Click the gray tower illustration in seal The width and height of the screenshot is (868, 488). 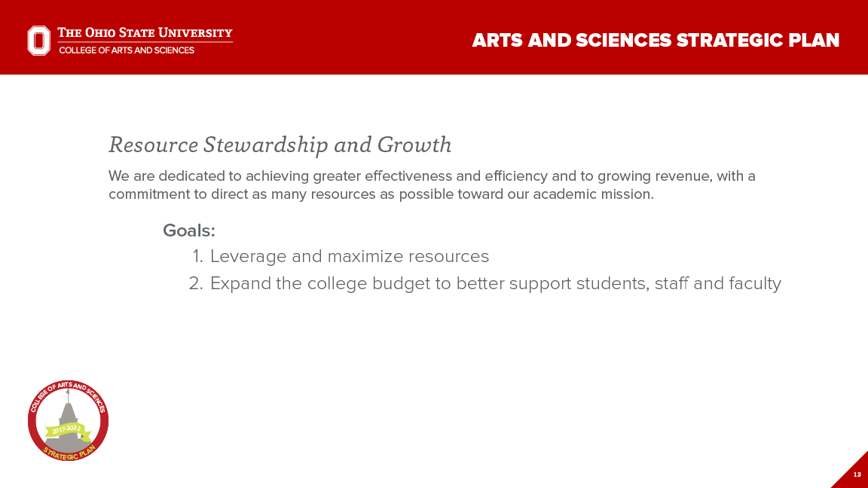coord(69,413)
